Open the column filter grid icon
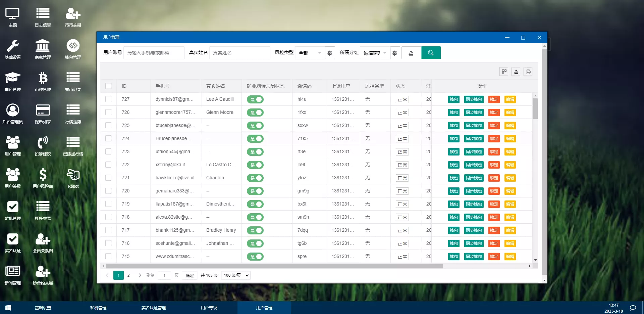The width and height of the screenshot is (644, 314). pyautogui.click(x=504, y=72)
